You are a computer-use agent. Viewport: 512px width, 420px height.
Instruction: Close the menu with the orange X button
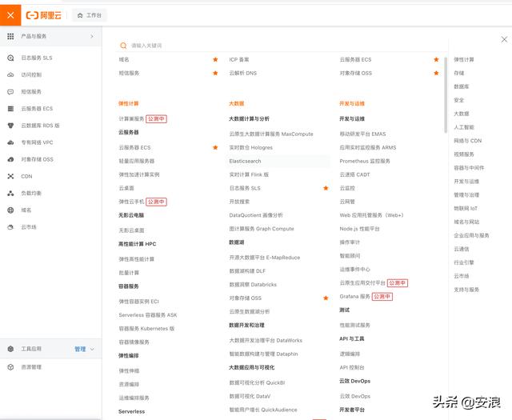point(10,15)
